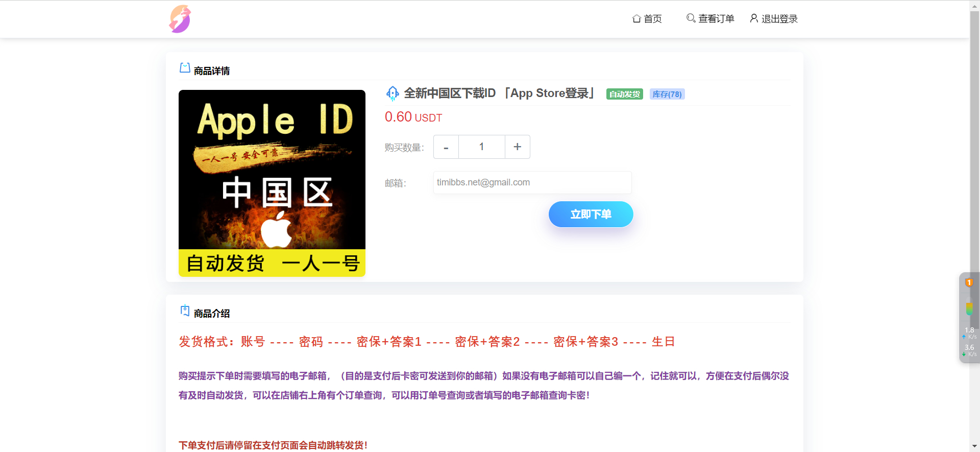Increase purchase quantity with plus button
Viewport: 980px width, 452px height.
point(517,147)
